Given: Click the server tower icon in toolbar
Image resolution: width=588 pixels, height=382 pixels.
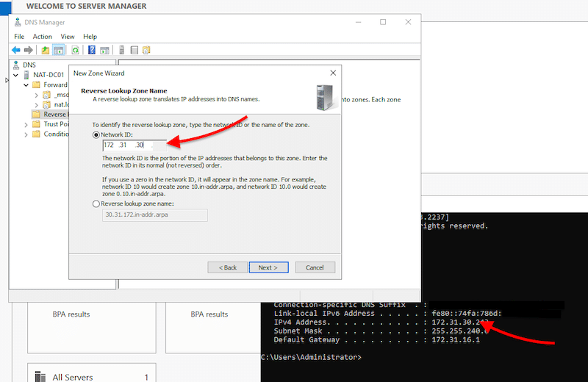Looking at the screenshot, I should (121, 50).
